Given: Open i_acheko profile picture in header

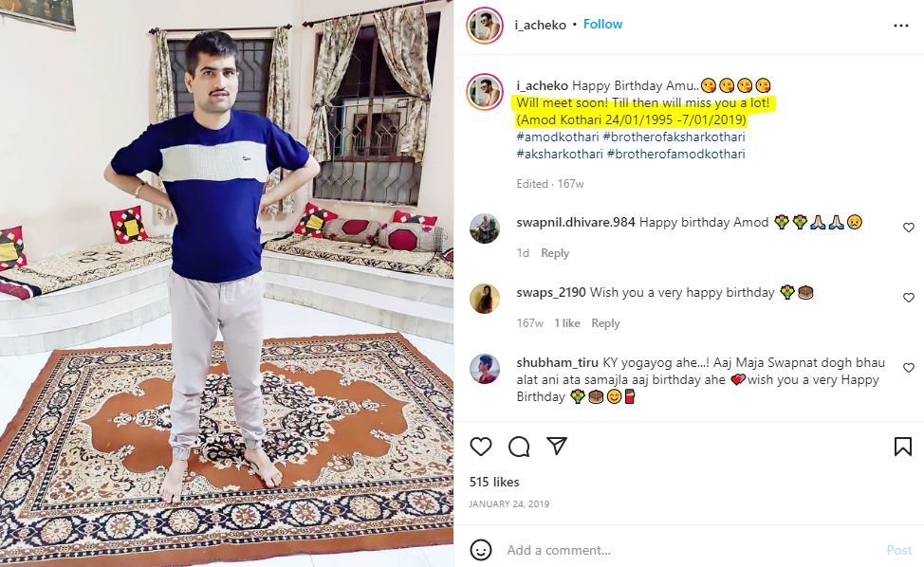Looking at the screenshot, I should pyautogui.click(x=485, y=26).
